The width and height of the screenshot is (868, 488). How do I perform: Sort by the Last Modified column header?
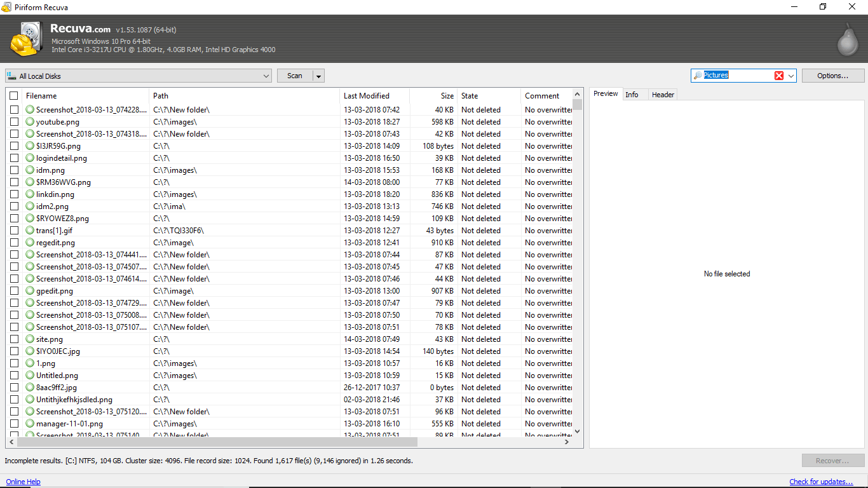click(375, 96)
